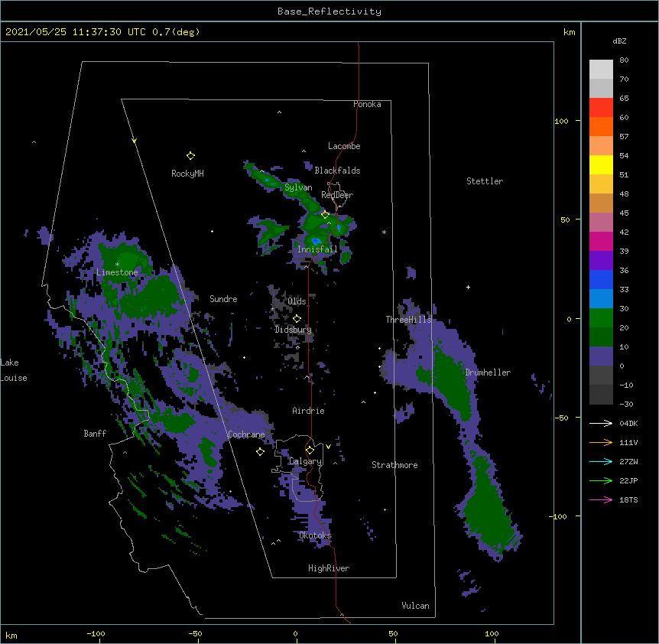Click the white 04DK arrow in legend
This screenshot has height=644, width=659.
click(x=601, y=423)
